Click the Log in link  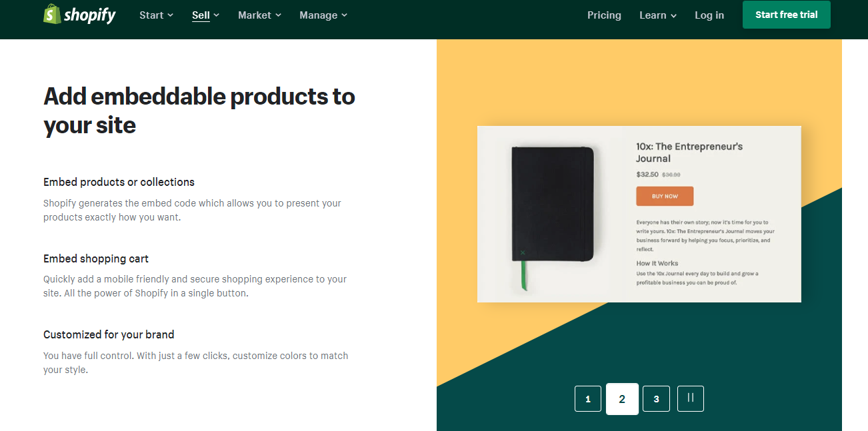coord(709,15)
